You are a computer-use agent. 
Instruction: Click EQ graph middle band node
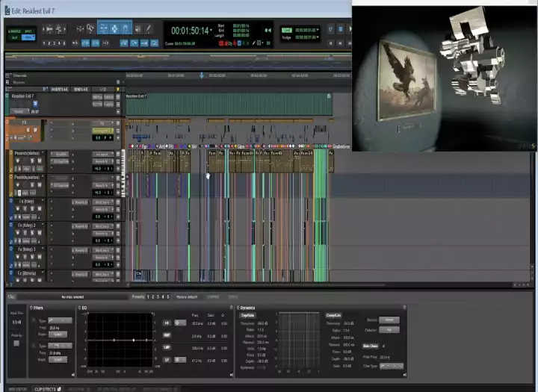[134, 340]
